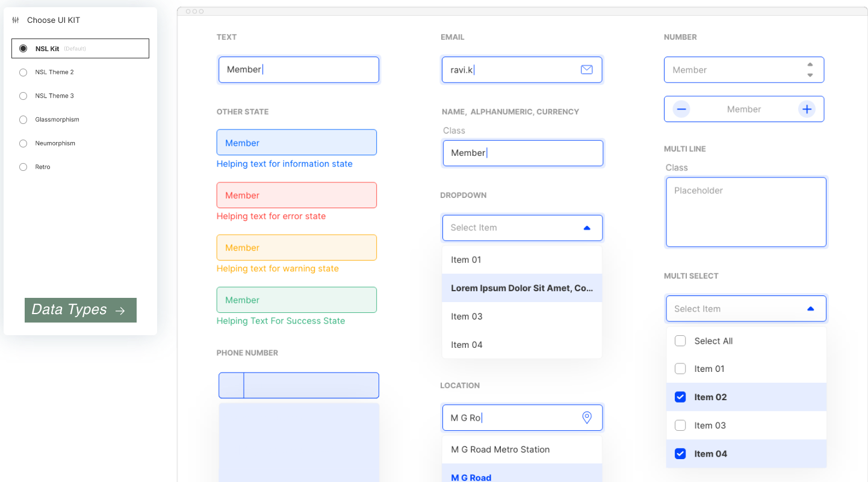Image resolution: width=868 pixels, height=482 pixels.
Task: Collapse the Dropdown Select Item caret
Action: (x=587, y=228)
